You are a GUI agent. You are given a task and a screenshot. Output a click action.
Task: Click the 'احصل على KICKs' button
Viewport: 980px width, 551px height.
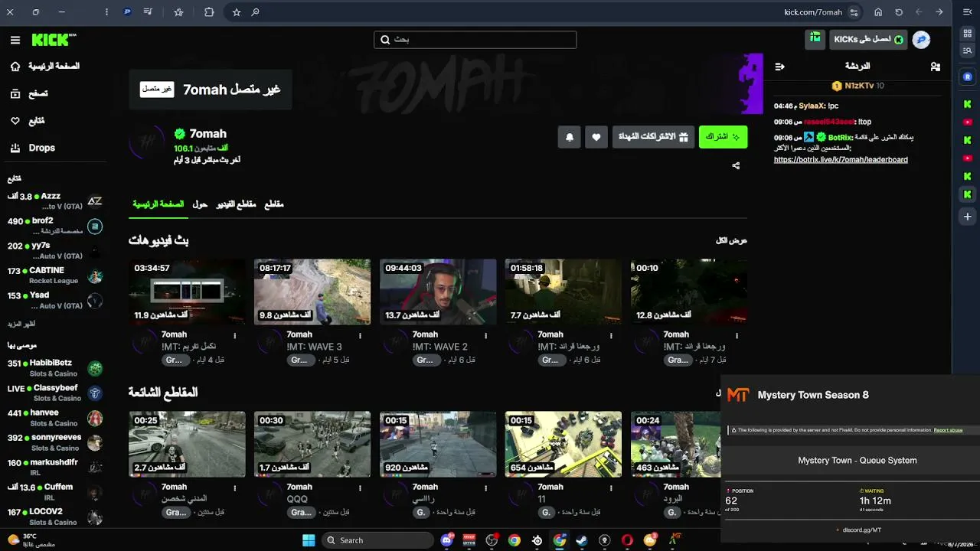point(868,40)
